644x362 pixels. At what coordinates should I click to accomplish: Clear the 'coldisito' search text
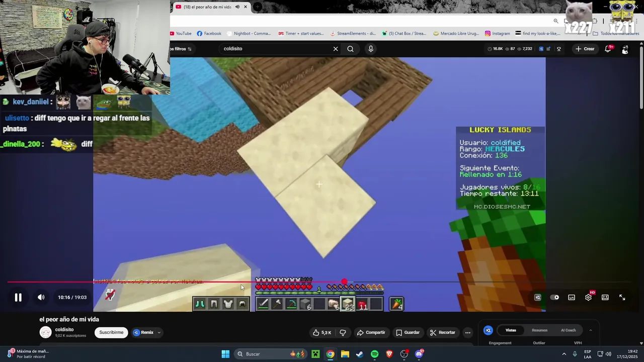click(x=336, y=49)
